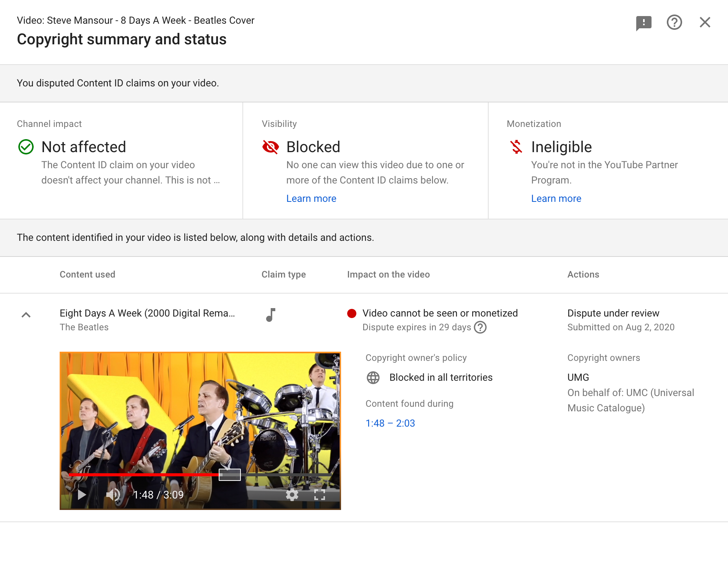The image size is (728, 565).
Task: Click truncated channel impact description text
Action: (x=130, y=172)
